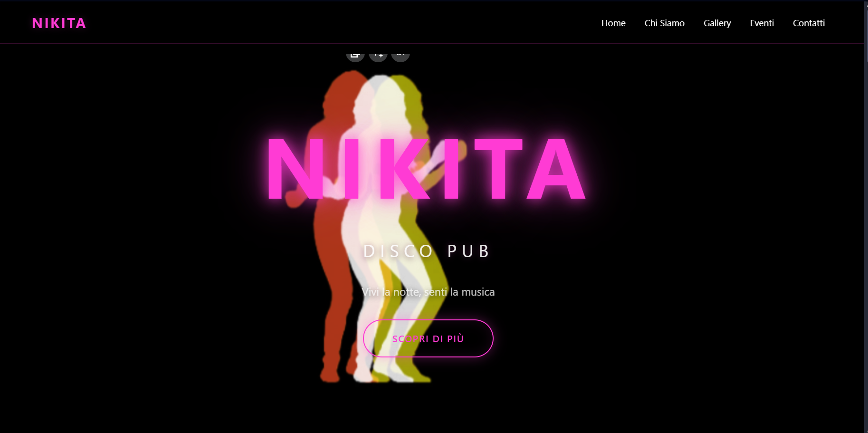
Task: Click the glowing letter N of the hero title
Action: click(296, 169)
